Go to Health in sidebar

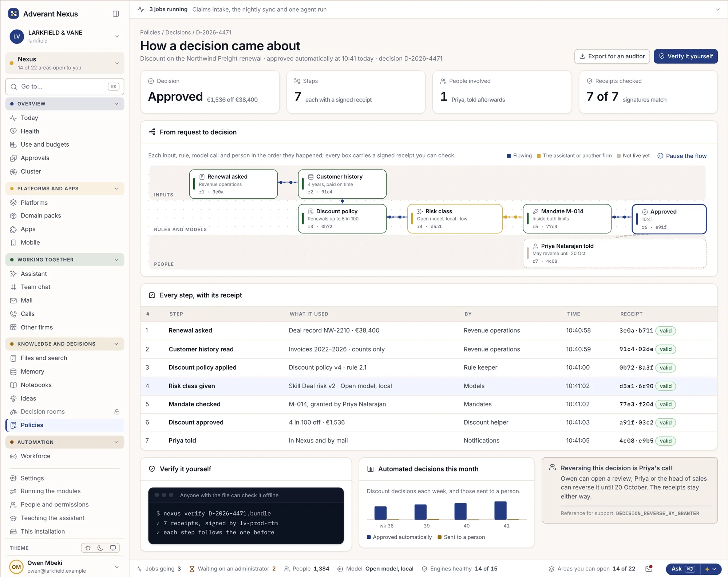[x=65, y=131]
